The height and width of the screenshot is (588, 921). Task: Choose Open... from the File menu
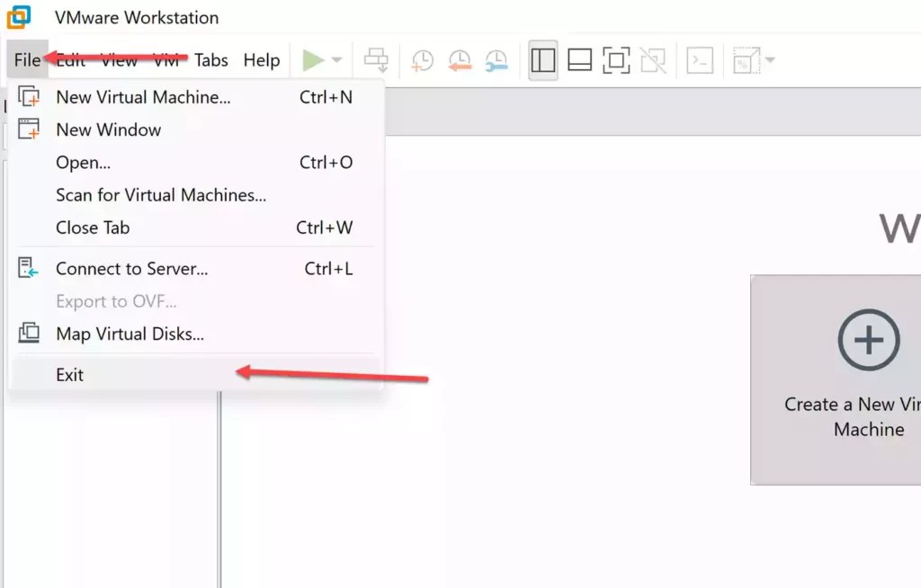[82, 162]
